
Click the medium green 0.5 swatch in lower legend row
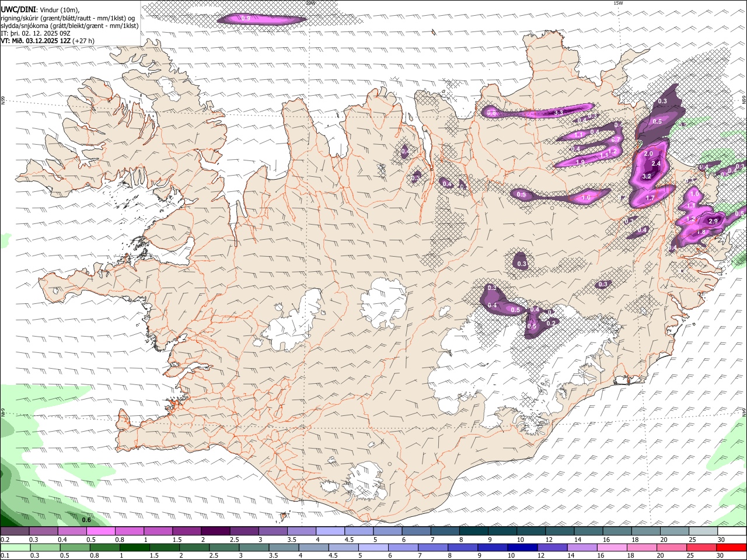point(75,547)
